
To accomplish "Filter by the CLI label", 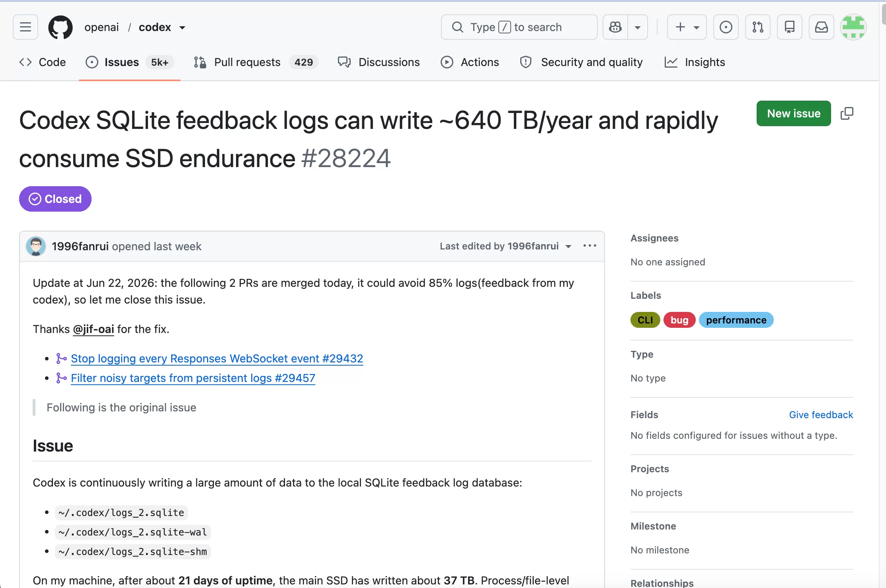I will coord(645,320).
